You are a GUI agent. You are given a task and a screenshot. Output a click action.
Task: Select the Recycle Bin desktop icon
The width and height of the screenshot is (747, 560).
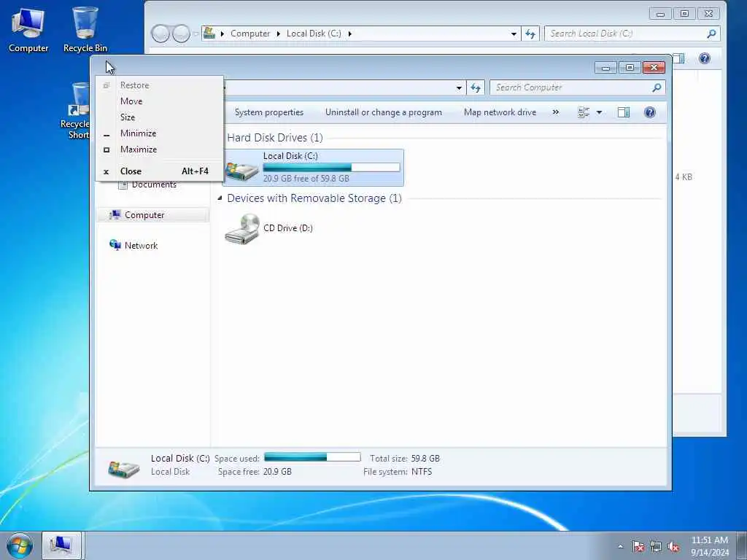(85, 29)
